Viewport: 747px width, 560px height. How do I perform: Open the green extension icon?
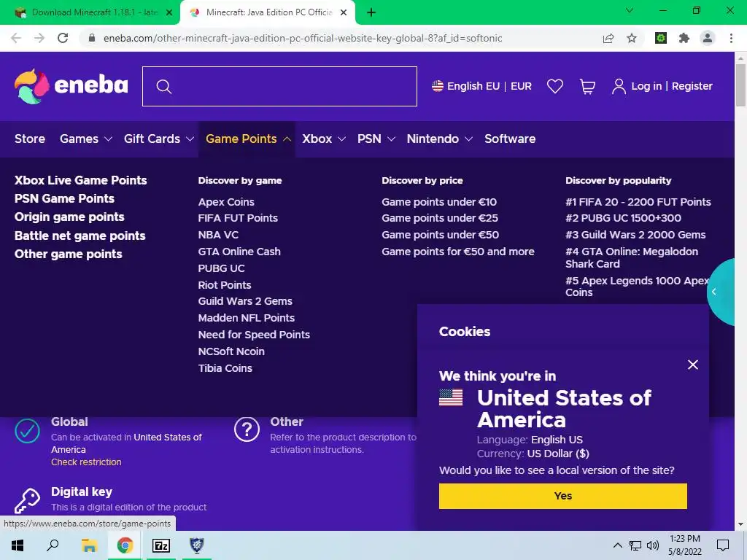(661, 38)
